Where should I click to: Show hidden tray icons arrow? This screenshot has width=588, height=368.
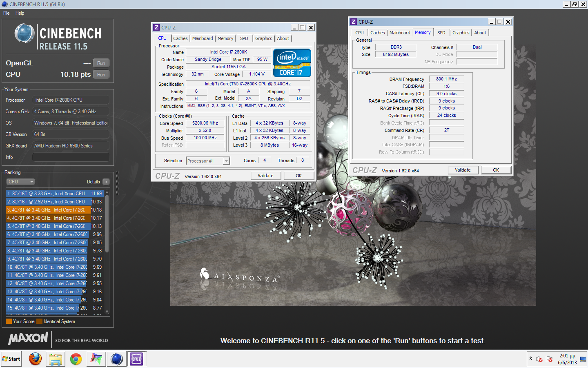pos(530,359)
